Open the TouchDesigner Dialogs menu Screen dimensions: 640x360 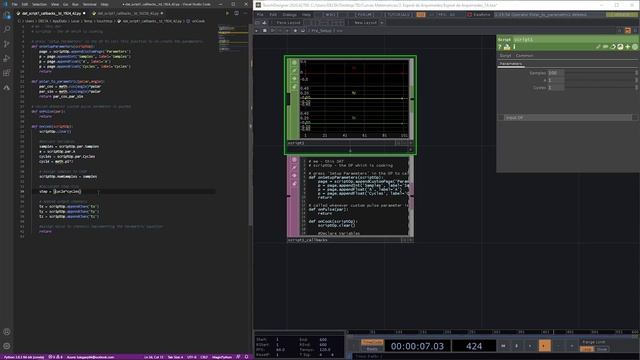coord(289,15)
